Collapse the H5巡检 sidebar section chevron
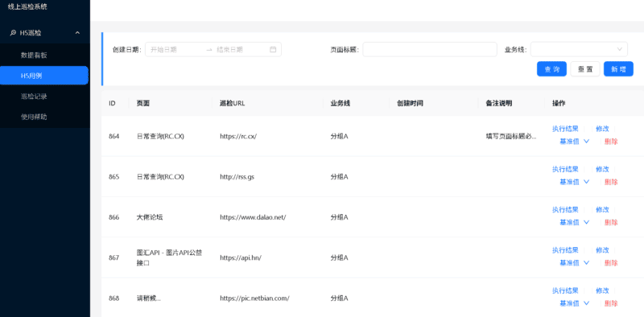The width and height of the screenshot is (644, 317). tap(77, 33)
